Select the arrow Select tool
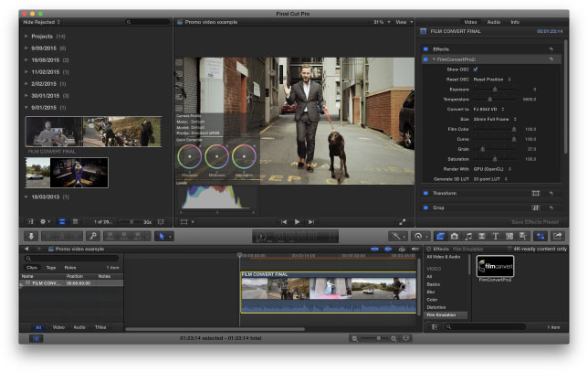The image size is (588, 372). (162, 237)
